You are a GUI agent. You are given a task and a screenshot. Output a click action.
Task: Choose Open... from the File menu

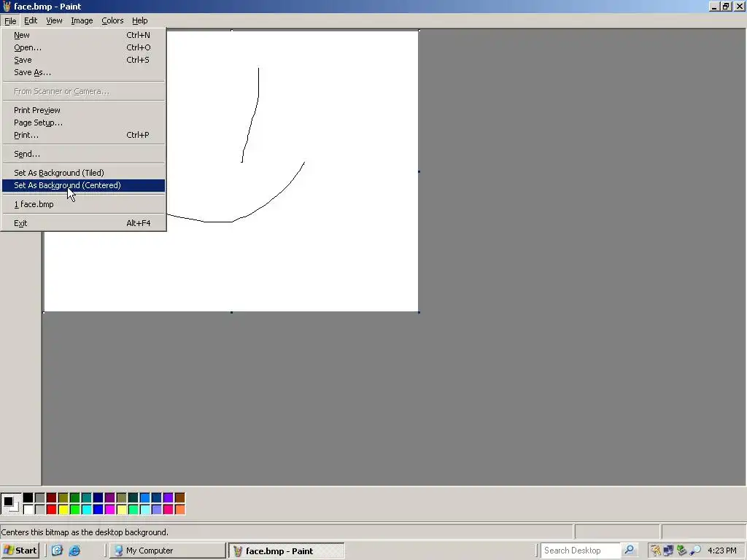[83, 47]
